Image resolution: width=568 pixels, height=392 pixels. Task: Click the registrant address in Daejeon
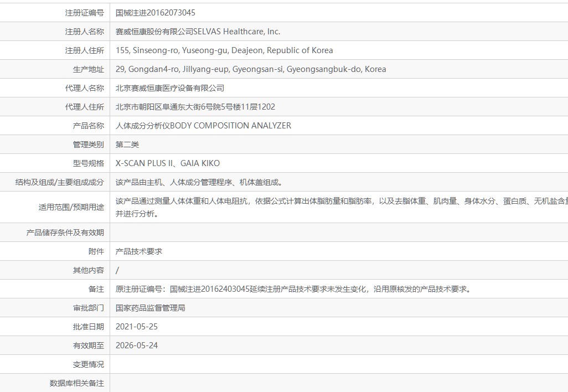click(224, 50)
